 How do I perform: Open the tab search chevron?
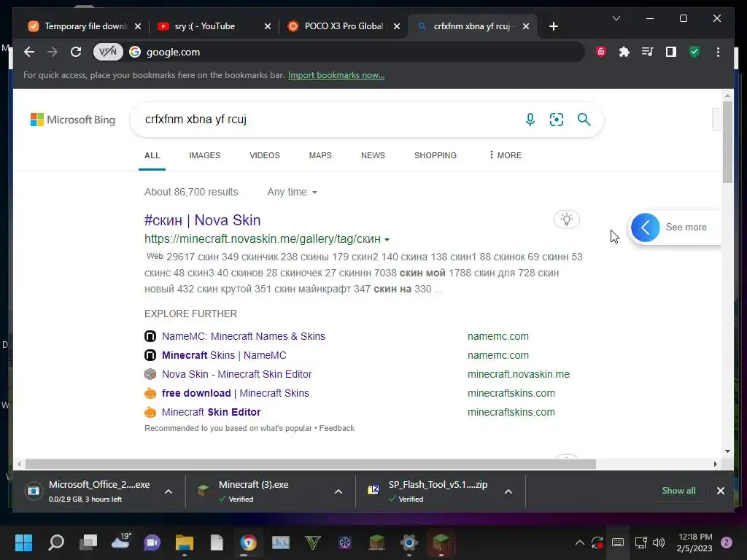[x=616, y=18]
